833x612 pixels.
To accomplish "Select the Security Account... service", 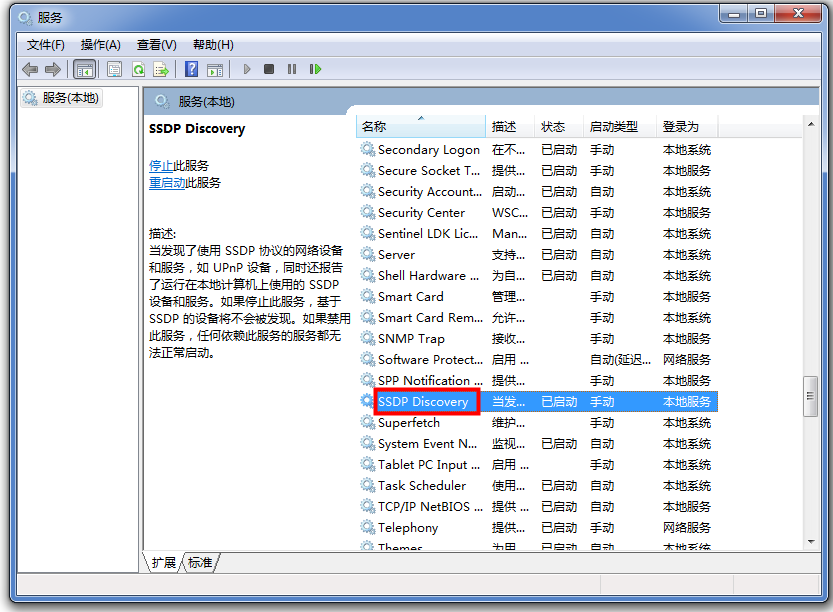I will pos(430,192).
